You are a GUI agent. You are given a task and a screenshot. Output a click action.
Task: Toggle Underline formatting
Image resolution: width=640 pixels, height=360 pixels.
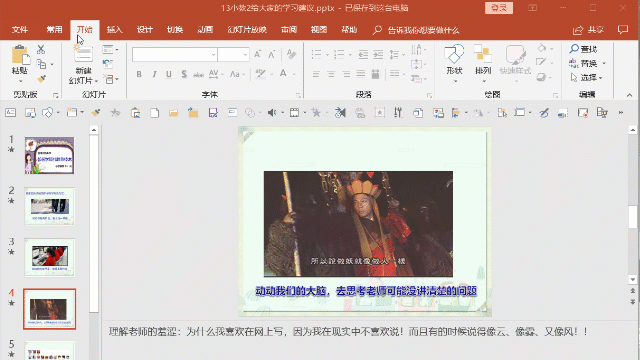coord(169,74)
